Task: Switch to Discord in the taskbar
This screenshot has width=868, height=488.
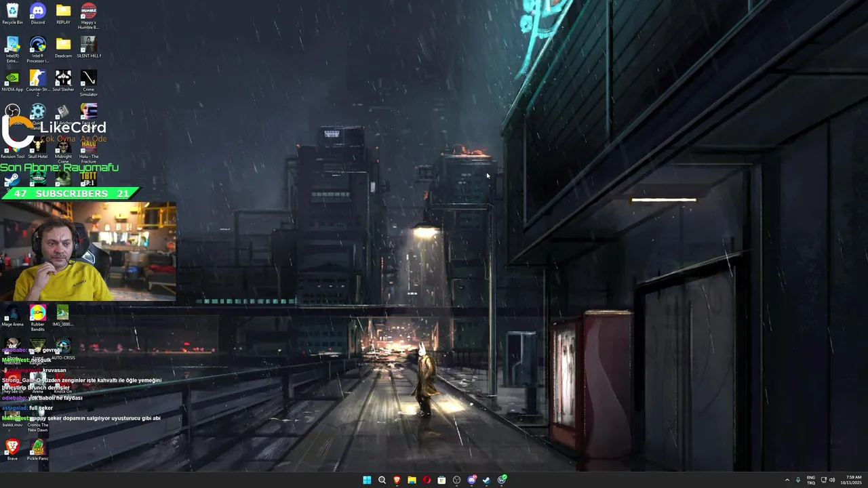Action: 472,480
